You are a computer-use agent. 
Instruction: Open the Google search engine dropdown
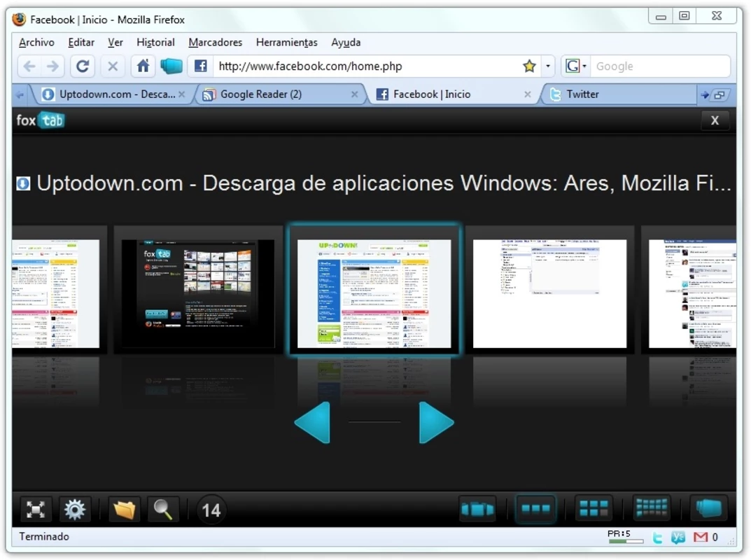pyautogui.click(x=575, y=66)
